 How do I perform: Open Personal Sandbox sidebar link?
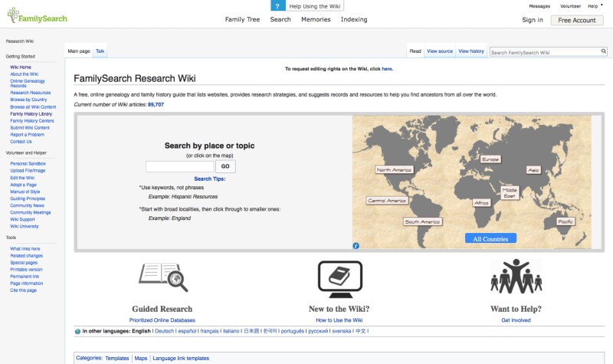pyautogui.click(x=28, y=164)
